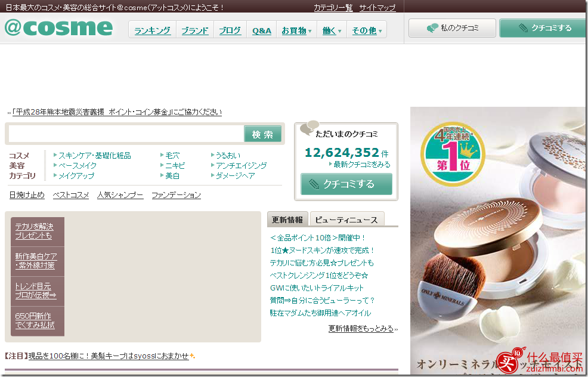Select the 美白 concern link
Image resolution: width=588 pixels, height=377 pixels.
[x=172, y=175]
